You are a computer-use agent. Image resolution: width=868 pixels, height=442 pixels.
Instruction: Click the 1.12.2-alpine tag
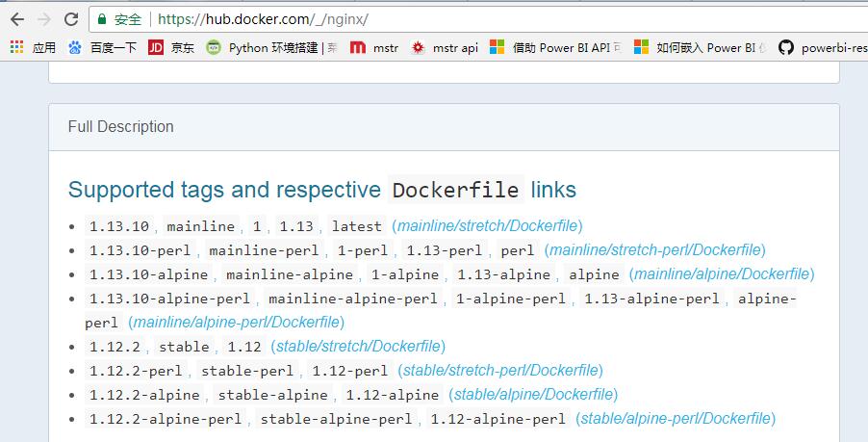pos(144,395)
